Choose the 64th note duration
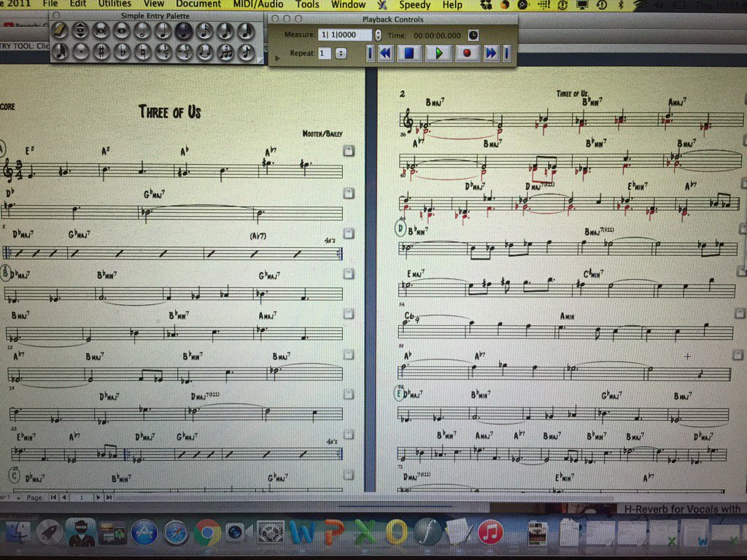Viewport: 747px width, 560px height. (x=246, y=31)
